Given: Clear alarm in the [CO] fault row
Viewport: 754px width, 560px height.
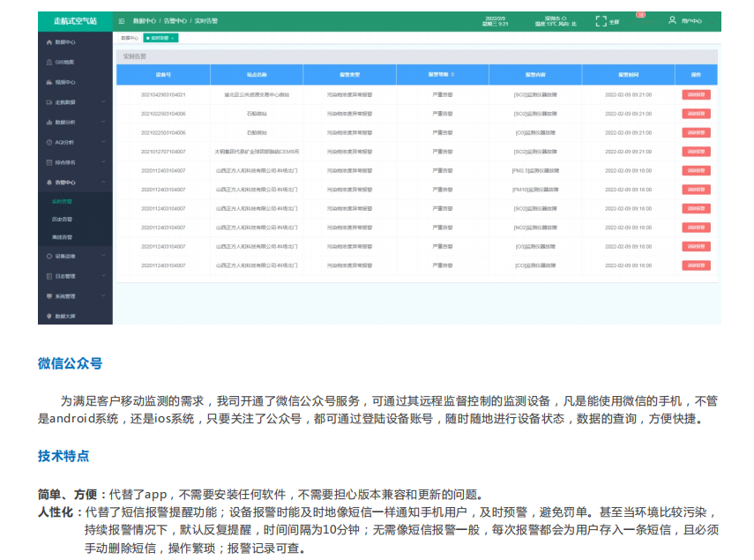Looking at the screenshot, I should [x=696, y=265].
